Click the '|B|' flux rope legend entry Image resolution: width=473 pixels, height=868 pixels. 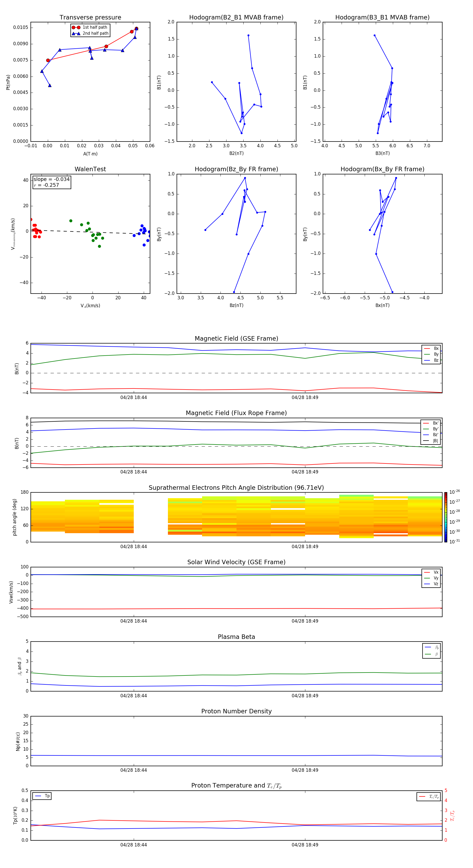tap(431, 441)
